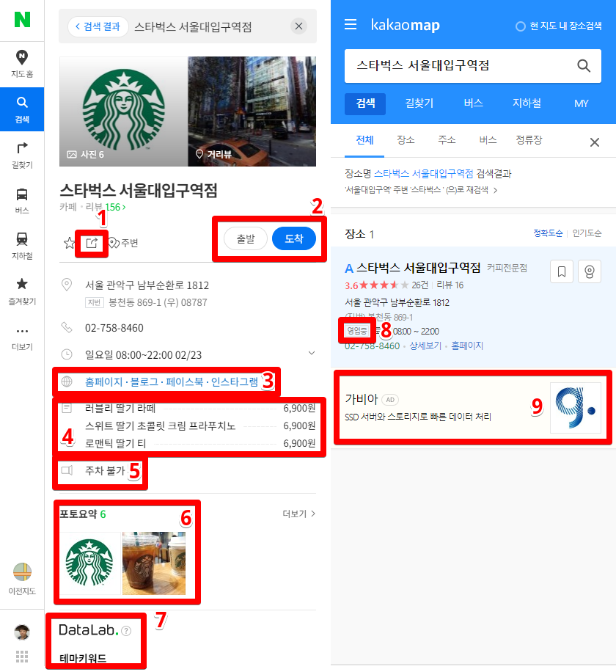Click the kakaomap 리뷰 16 link
Image resolution: width=616 pixels, height=672 pixels.
click(450, 285)
